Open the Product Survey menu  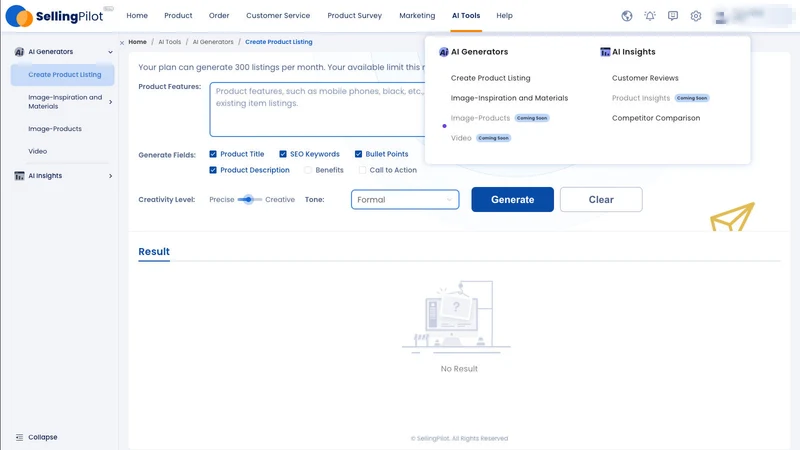(355, 16)
